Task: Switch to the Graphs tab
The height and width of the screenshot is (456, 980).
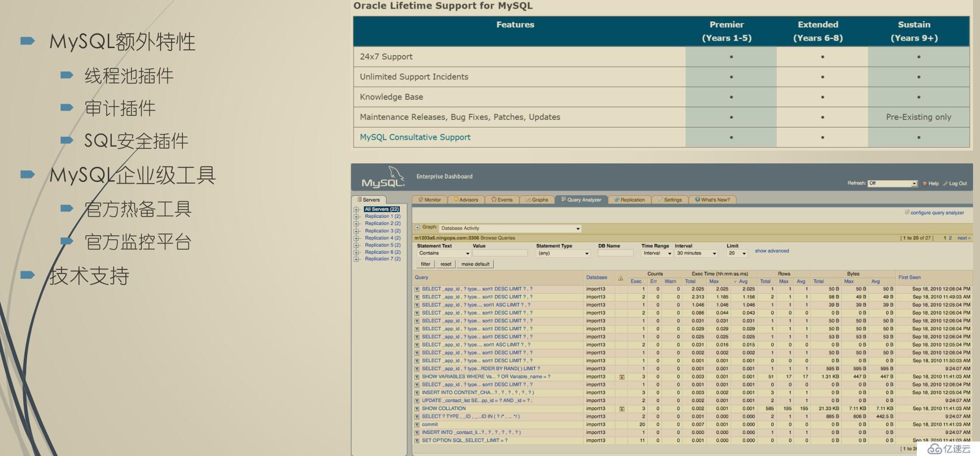Action: pos(537,200)
